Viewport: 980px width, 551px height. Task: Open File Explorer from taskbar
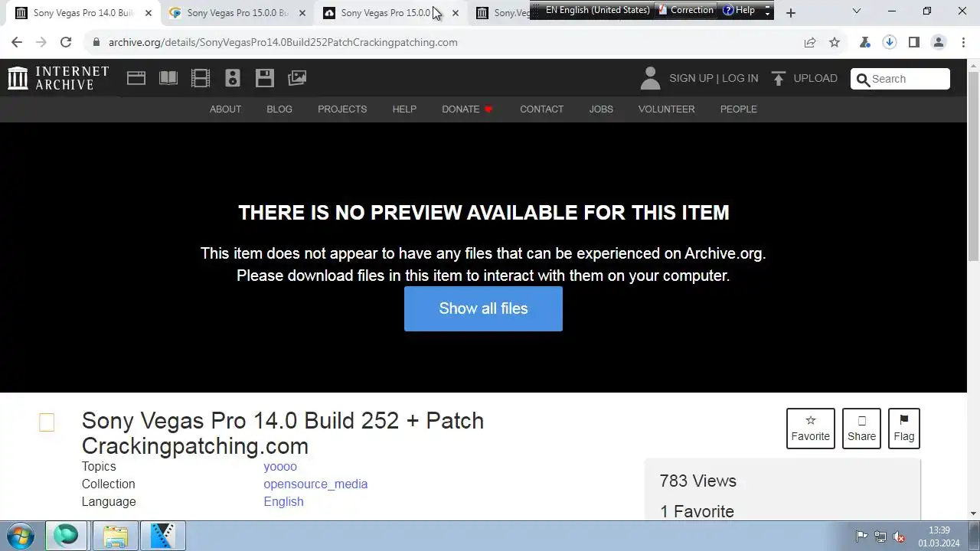[116, 536]
